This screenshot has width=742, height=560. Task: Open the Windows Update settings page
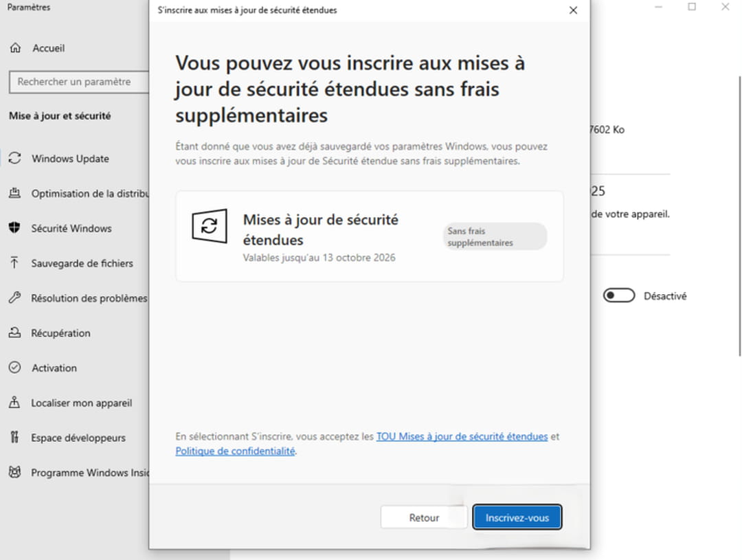[x=70, y=159]
